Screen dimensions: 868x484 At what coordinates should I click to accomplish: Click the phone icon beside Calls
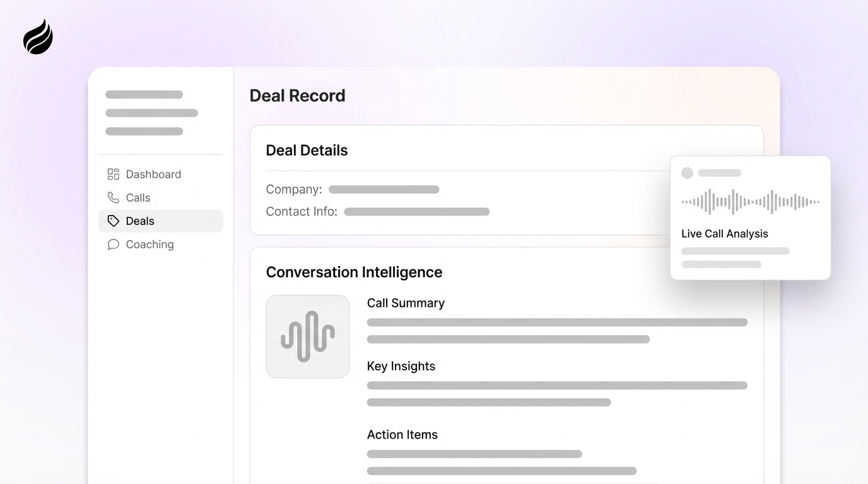click(112, 197)
